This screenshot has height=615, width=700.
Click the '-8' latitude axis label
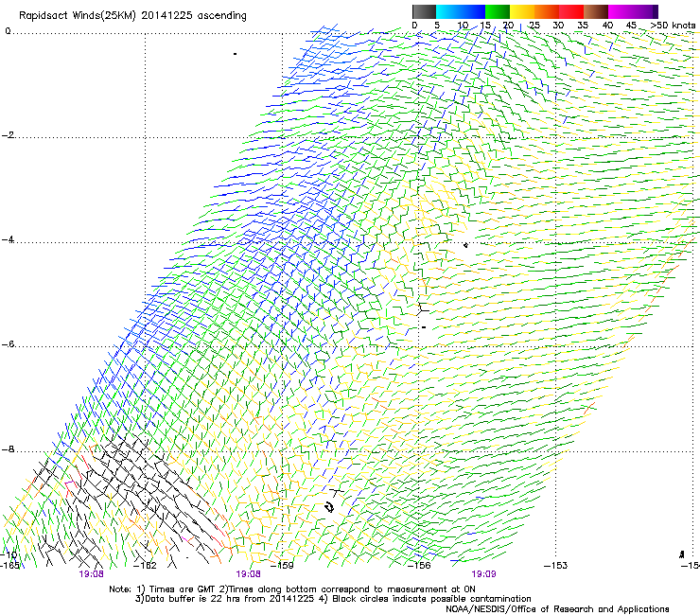pyautogui.click(x=9, y=449)
